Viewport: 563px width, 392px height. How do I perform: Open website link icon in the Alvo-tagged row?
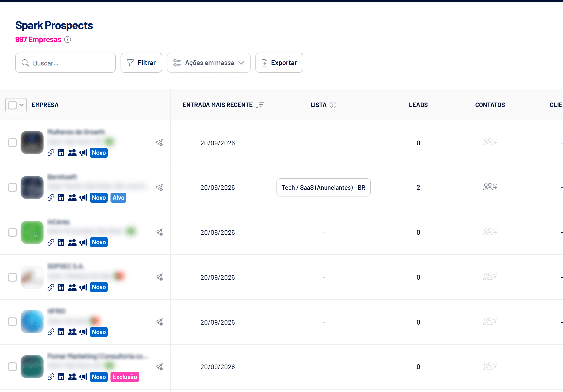coord(51,197)
